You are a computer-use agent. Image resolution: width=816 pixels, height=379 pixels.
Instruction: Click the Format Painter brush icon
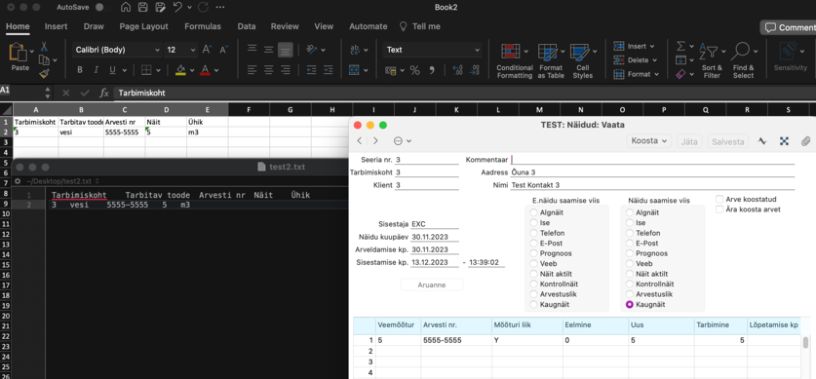pyautogui.click(x=44, y=73)
